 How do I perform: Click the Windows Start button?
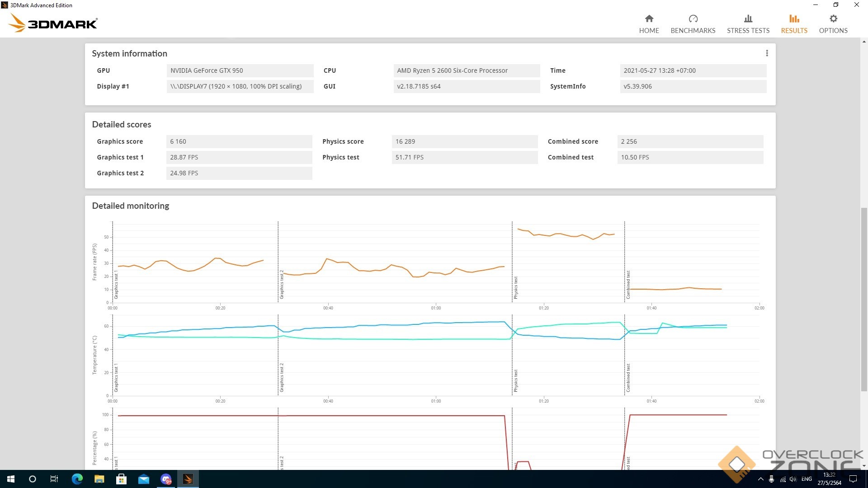click(x=11, y=479)
